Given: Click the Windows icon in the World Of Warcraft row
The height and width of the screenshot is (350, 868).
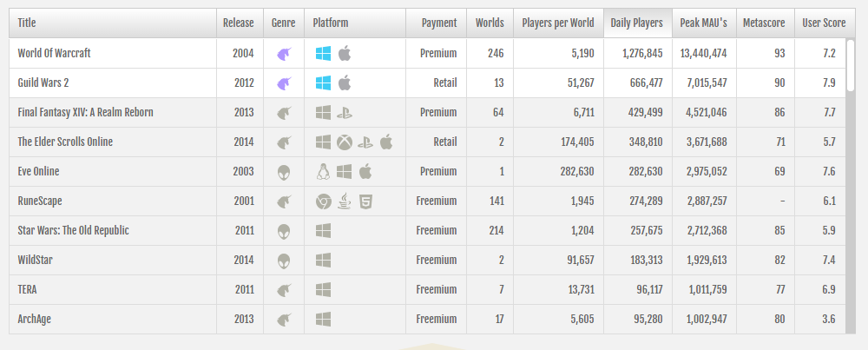Looking at the screenshot, I should pos(323,54).
